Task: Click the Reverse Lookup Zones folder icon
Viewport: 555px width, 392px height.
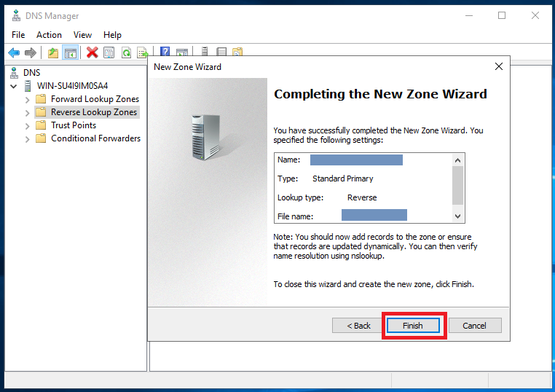Action: point(41,112)
